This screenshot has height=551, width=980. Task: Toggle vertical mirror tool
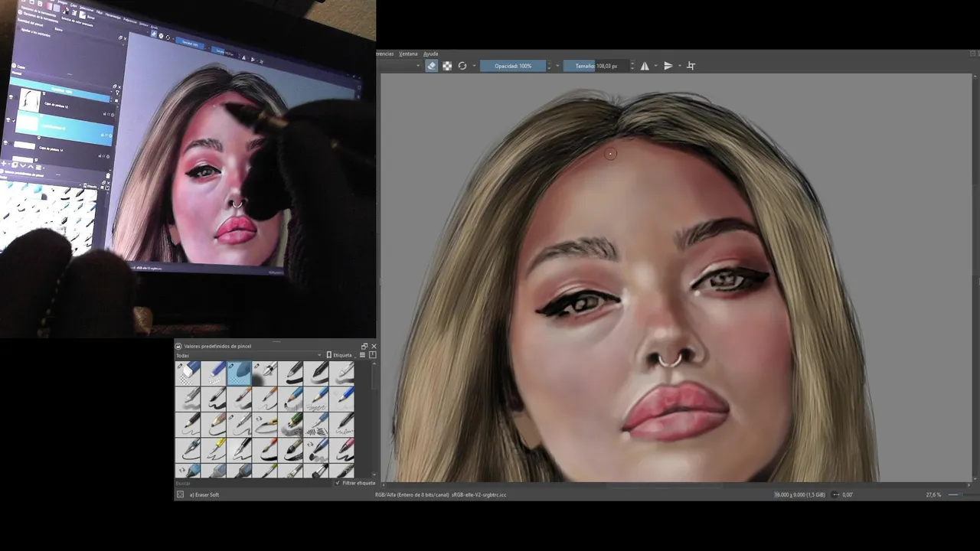pos(668,66)
